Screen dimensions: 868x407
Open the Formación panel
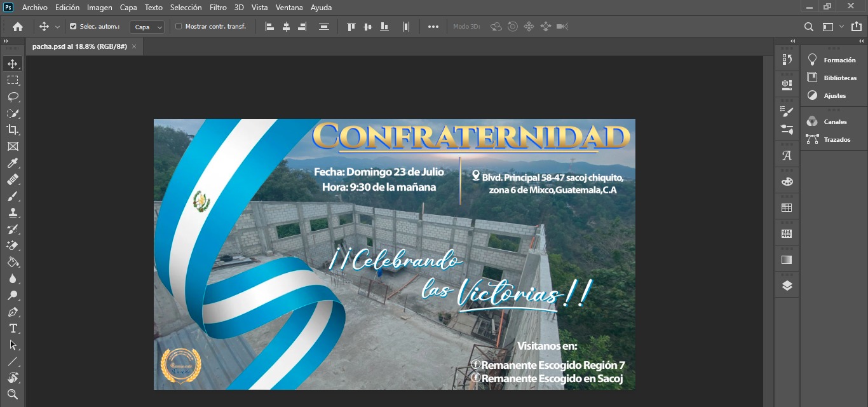[832, 60]
